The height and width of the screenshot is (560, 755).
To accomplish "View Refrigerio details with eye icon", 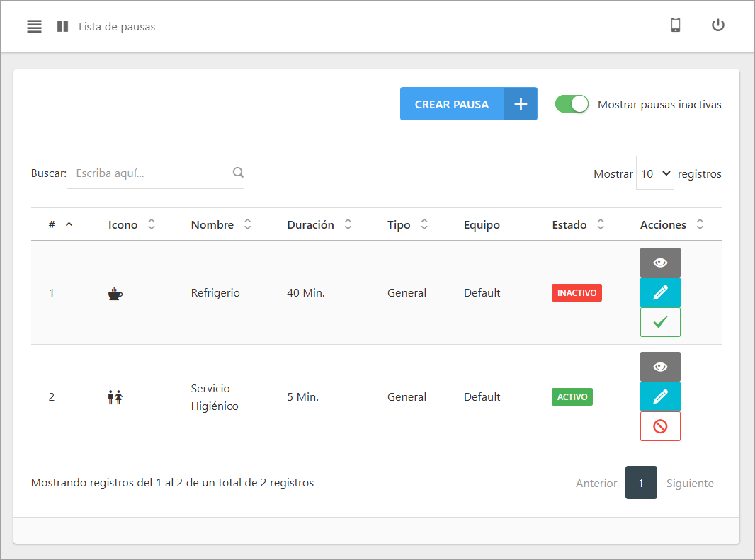I will pyautogui.click(x=660, y=263).
